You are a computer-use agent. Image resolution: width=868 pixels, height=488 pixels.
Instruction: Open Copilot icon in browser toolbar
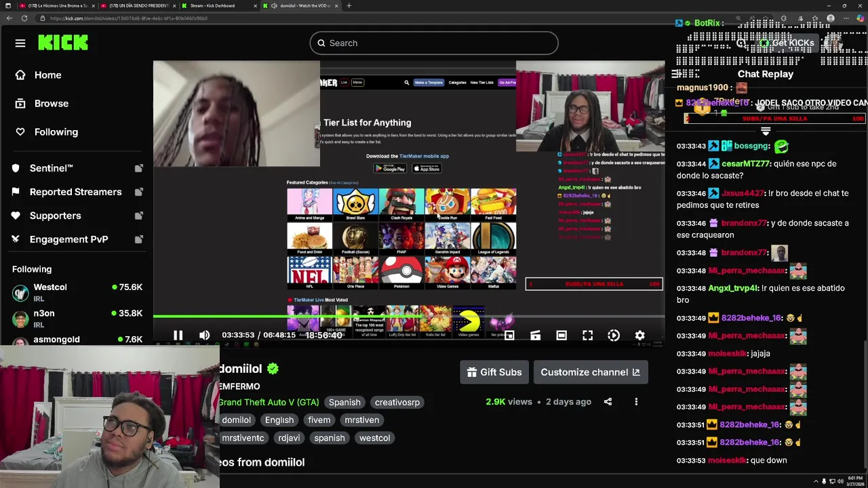[861, 18]
